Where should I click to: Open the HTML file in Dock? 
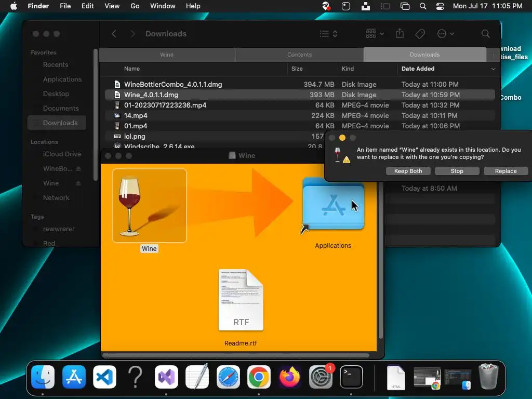396,377
